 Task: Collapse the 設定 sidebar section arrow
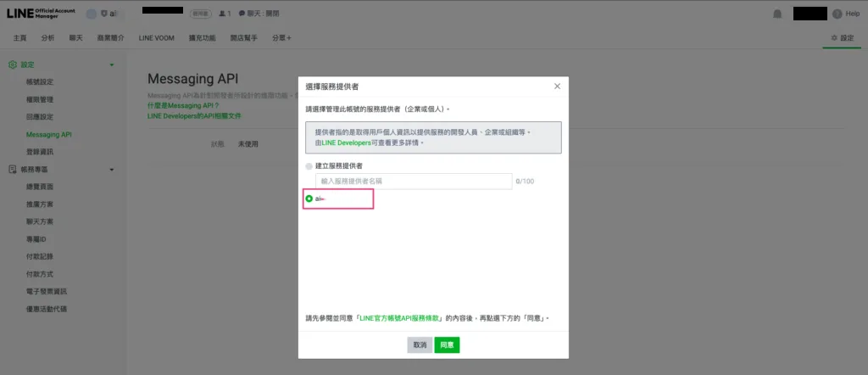point(112,64)
